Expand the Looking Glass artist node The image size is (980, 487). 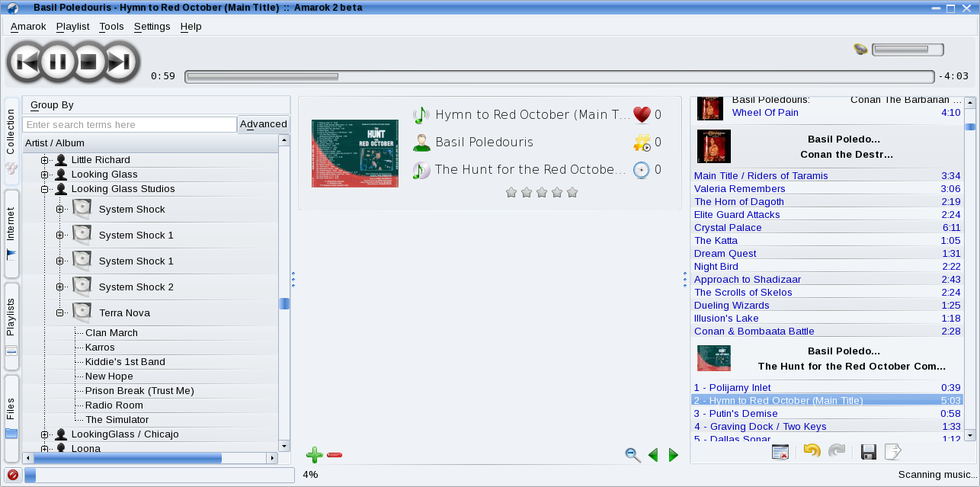[45, 175]
